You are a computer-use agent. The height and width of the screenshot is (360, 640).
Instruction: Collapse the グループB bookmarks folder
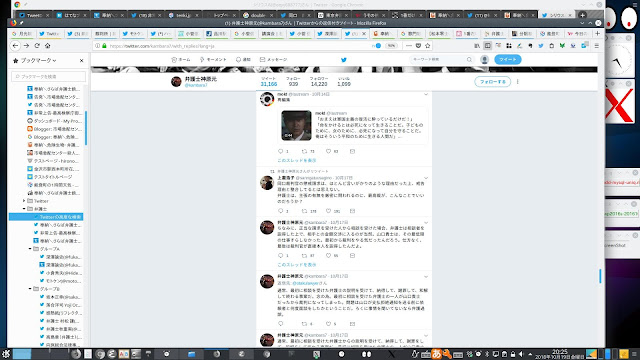pyautogui.click(x=30, y=289)
